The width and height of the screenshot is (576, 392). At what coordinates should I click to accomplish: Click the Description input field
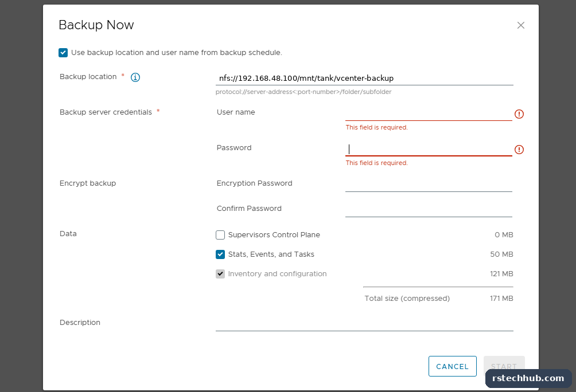[x=364, y=324]
